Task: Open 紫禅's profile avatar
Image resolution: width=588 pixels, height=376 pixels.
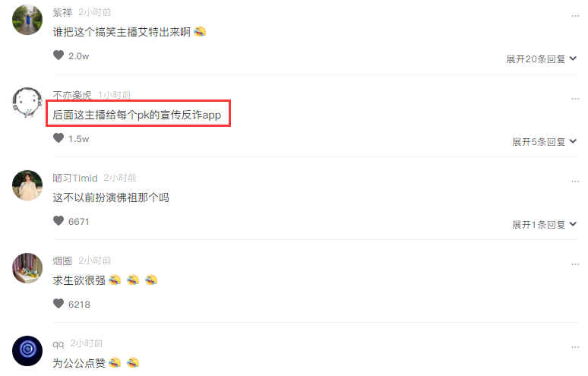Action: pos(27,20)
